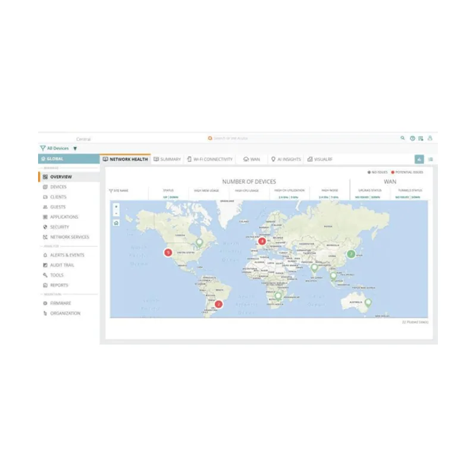476x476 pixels.
Task: Click the Audit Trail sidebar icon
Action: 45,265
